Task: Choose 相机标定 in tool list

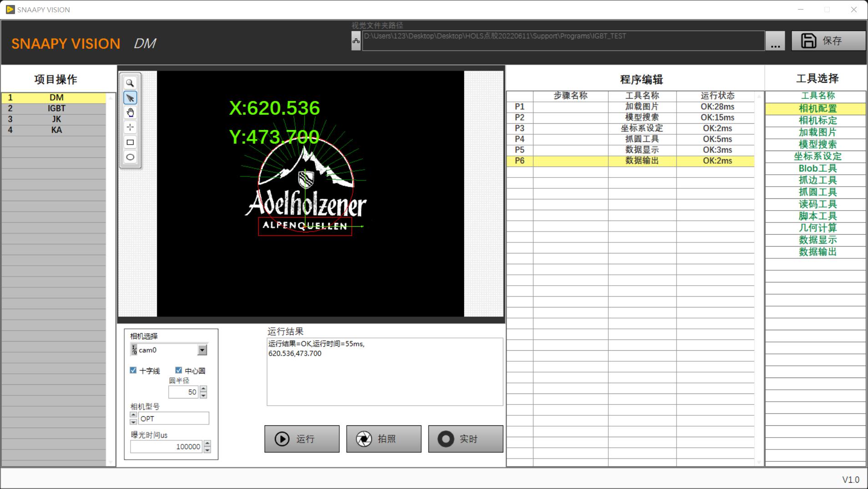Action: 816,121
